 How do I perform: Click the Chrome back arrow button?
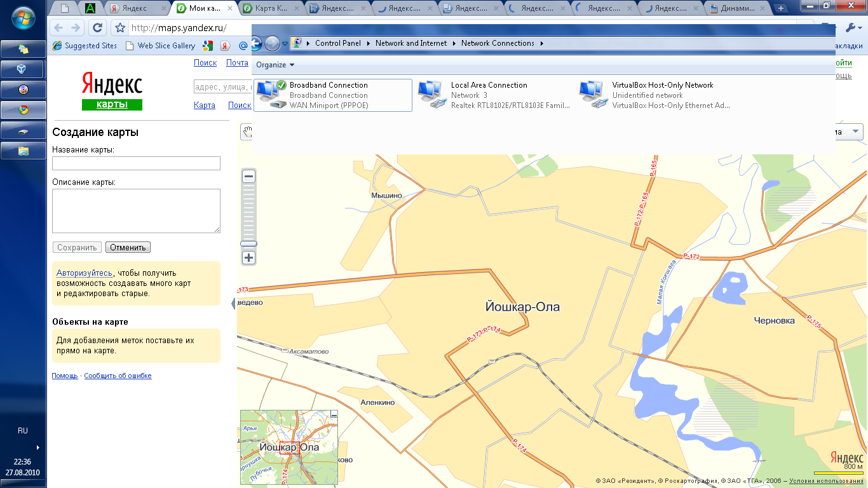click(x=58, y=28)
